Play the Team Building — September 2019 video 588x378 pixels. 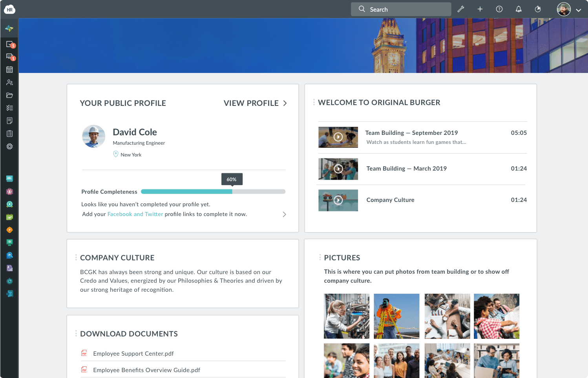338,137
